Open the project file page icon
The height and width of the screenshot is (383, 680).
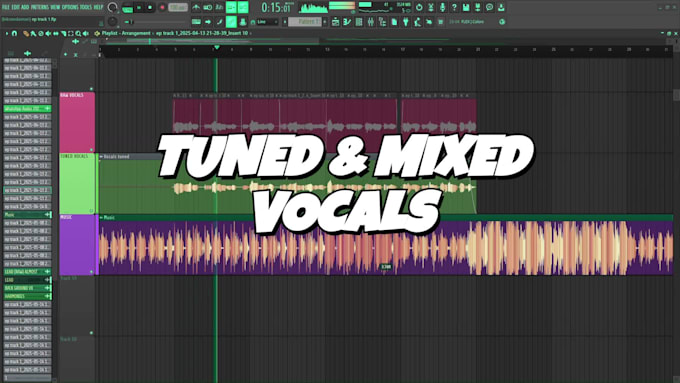point(394,22)
